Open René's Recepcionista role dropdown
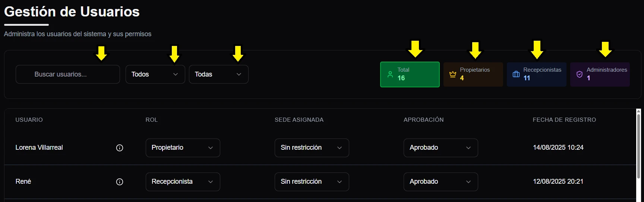 coord(183,182)
